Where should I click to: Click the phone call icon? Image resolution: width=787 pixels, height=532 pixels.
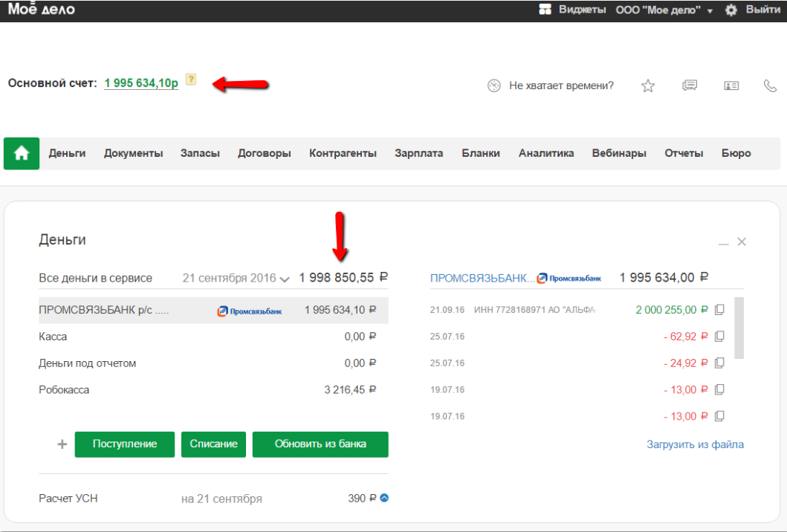(770, 86)
